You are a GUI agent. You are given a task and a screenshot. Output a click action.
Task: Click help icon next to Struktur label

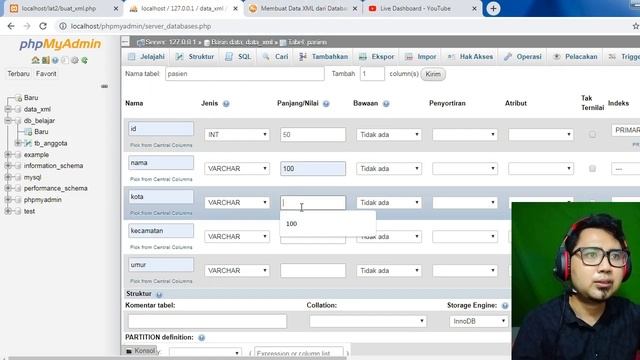(159, 294)
